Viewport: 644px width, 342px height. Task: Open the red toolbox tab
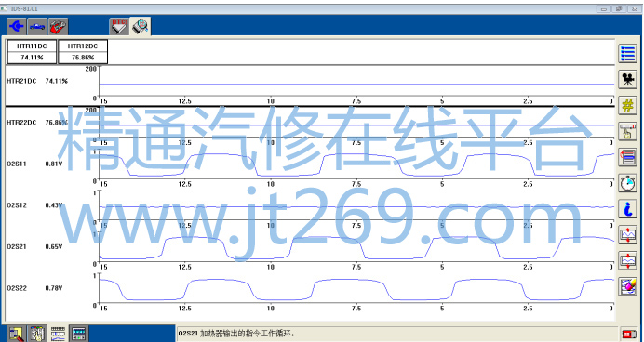59,27
